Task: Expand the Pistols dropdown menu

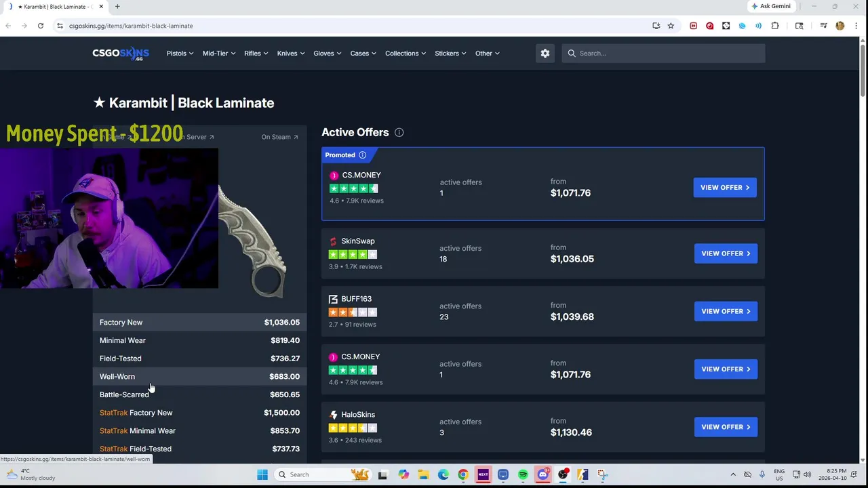Action: click(x=180, y=53)
